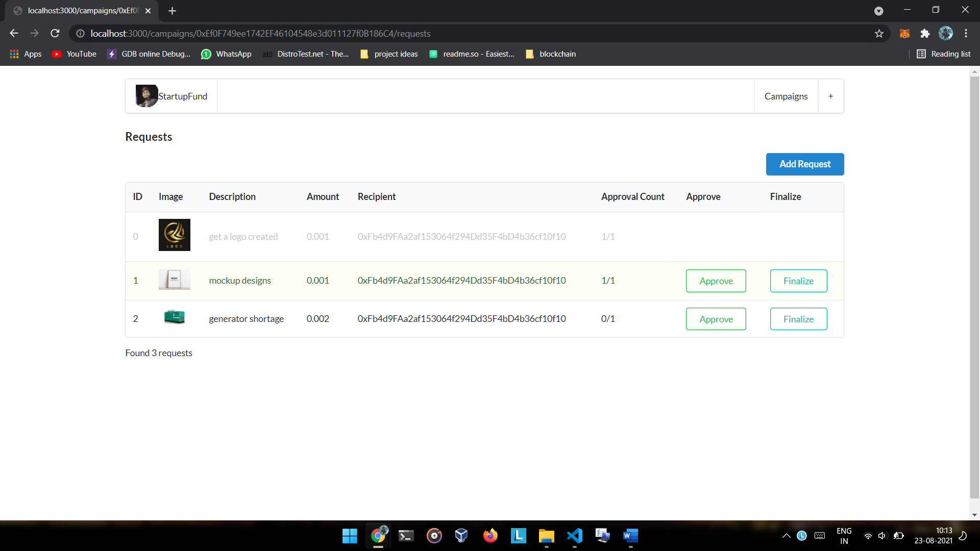Navigate to Campaigns
The width and height of the screenshot is (980, 551).
786,96
